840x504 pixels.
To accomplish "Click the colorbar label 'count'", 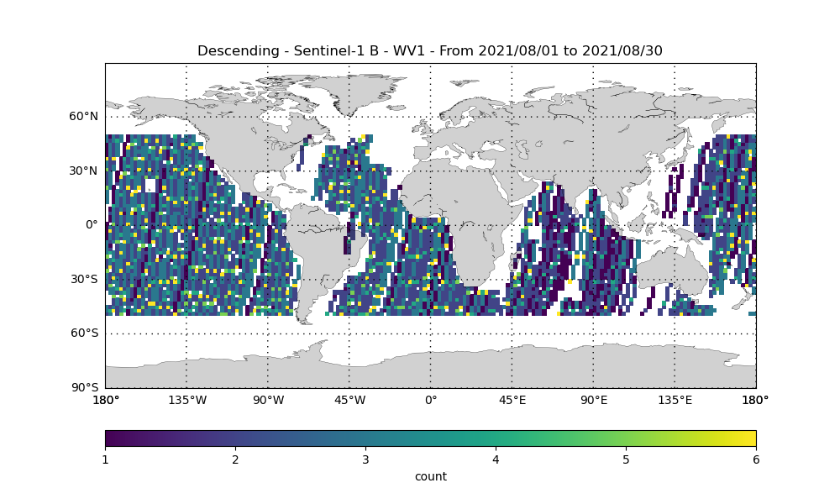I will tap(431, 476).
